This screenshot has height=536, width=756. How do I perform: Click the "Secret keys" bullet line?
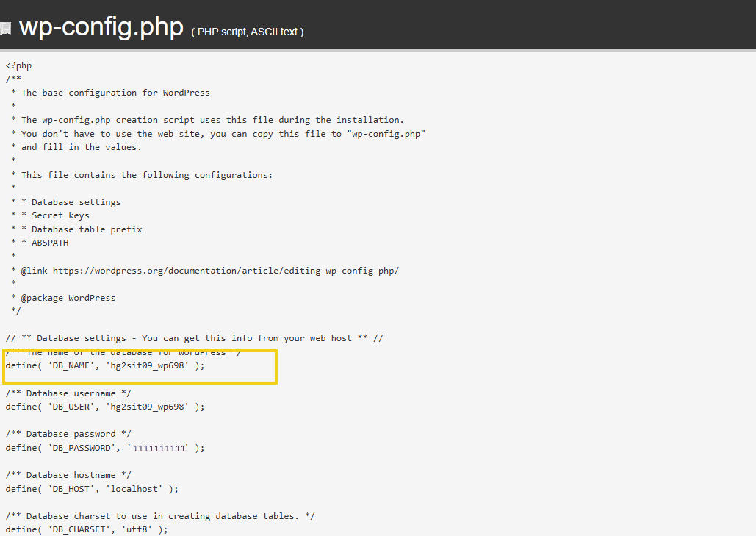[x=50, y=215]
